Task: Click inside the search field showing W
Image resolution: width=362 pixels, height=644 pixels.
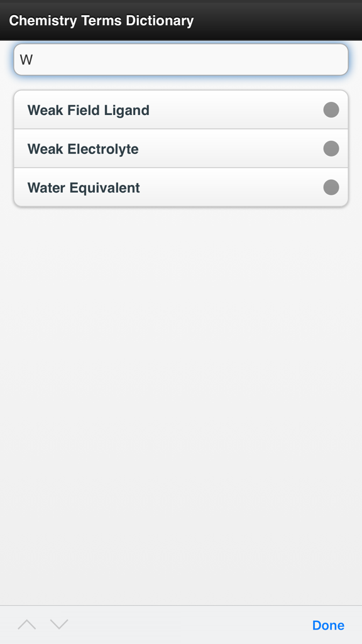Action: (181, 59)
